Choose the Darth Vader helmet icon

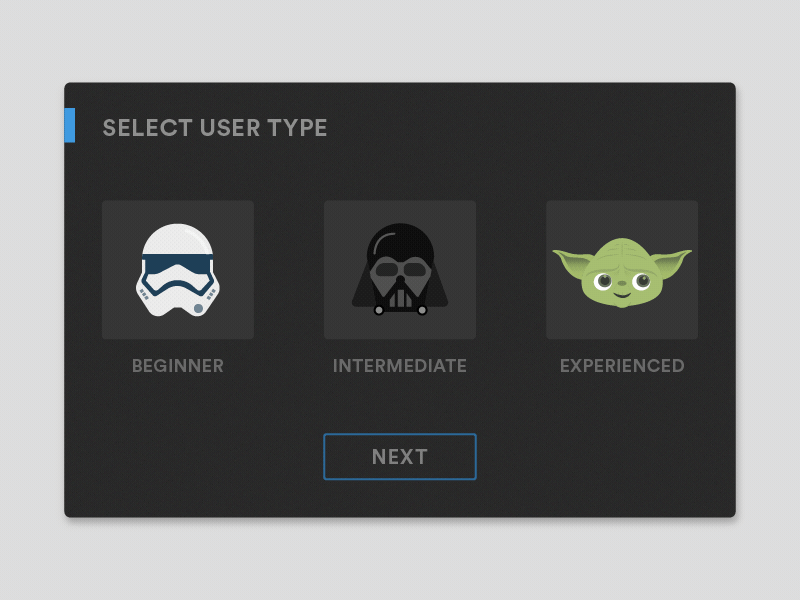400,270
